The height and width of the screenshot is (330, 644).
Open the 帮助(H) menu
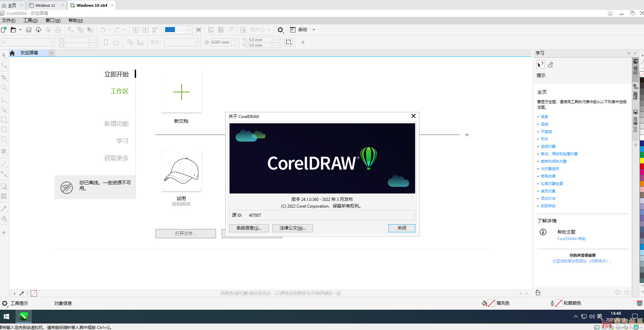(76, 20)
